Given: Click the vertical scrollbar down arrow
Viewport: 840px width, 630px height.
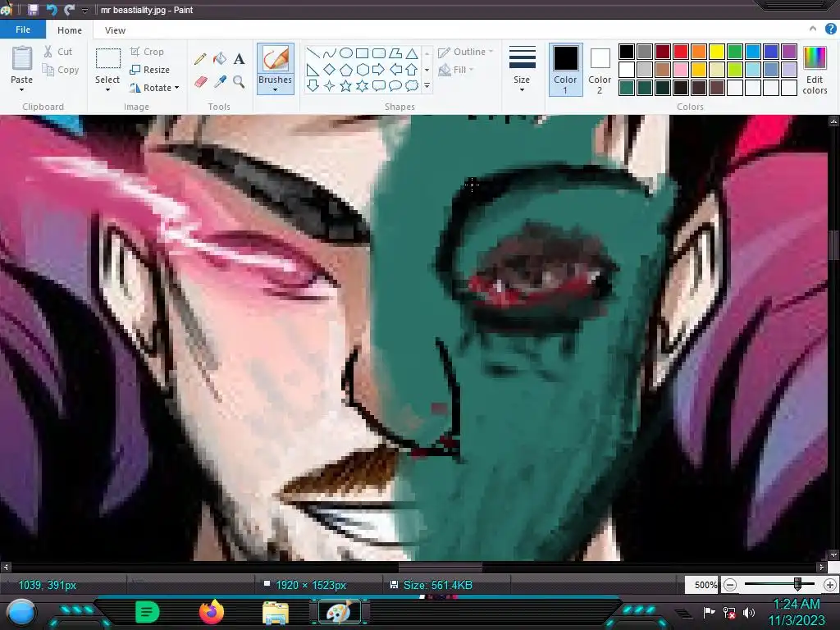Looking at the screenshot, I should (833, 555).
